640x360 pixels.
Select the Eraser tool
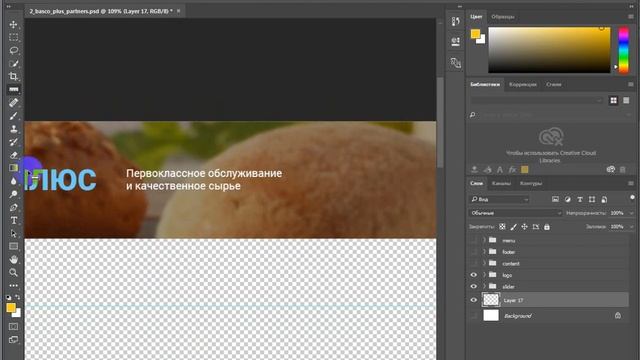13,155
